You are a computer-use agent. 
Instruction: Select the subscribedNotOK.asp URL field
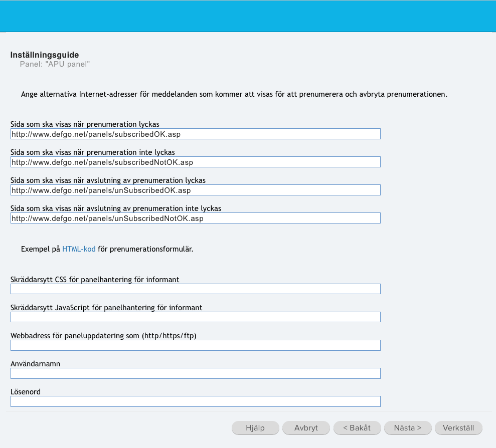tap(196, 162)
